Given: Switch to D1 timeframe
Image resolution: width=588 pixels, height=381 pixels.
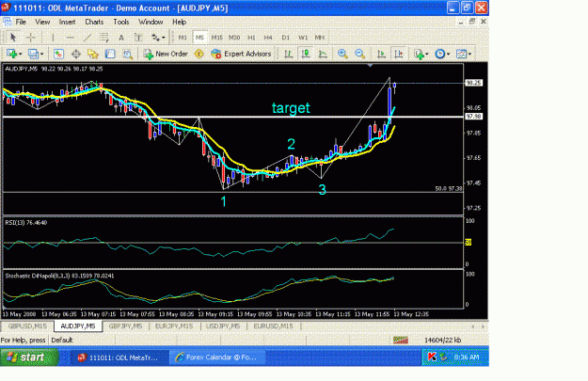Looking at the screenshot, I should [x=285, y=37].
